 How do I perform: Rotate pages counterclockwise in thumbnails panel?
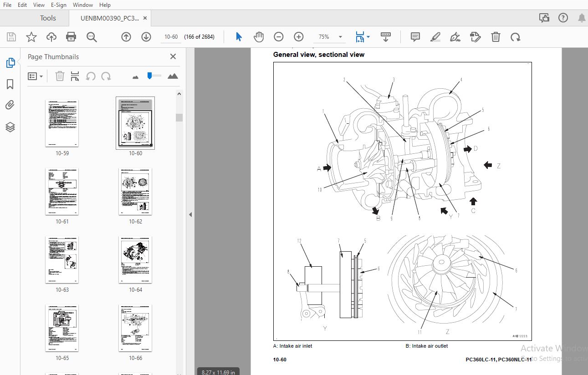(x=91, y=76)
